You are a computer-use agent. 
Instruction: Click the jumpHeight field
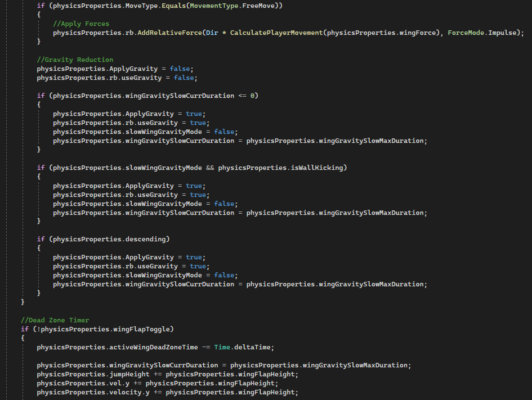point(129,374)
